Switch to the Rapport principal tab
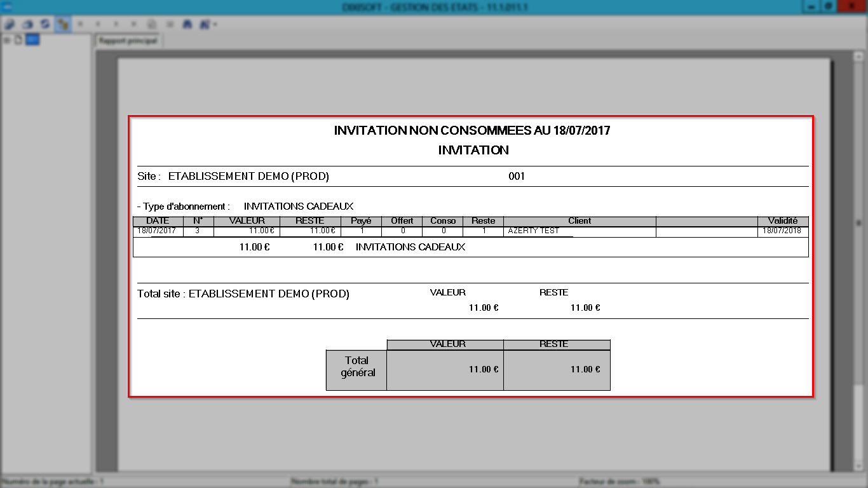The image size is (868, 488). click(128, 40)
